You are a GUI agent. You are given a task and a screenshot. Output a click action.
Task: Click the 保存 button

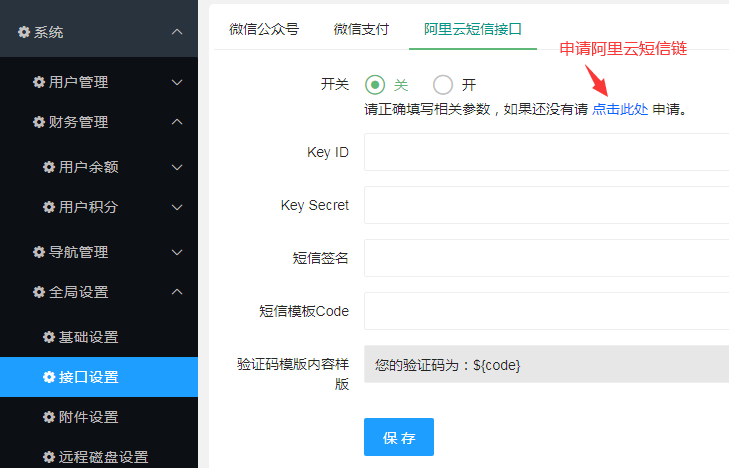[399, 438]
